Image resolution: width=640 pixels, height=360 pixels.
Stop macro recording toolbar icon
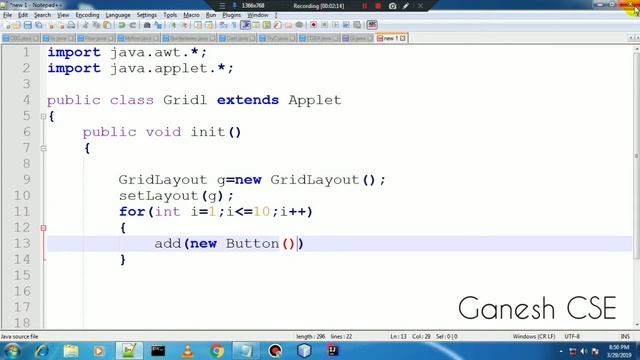tap(324, 25)
